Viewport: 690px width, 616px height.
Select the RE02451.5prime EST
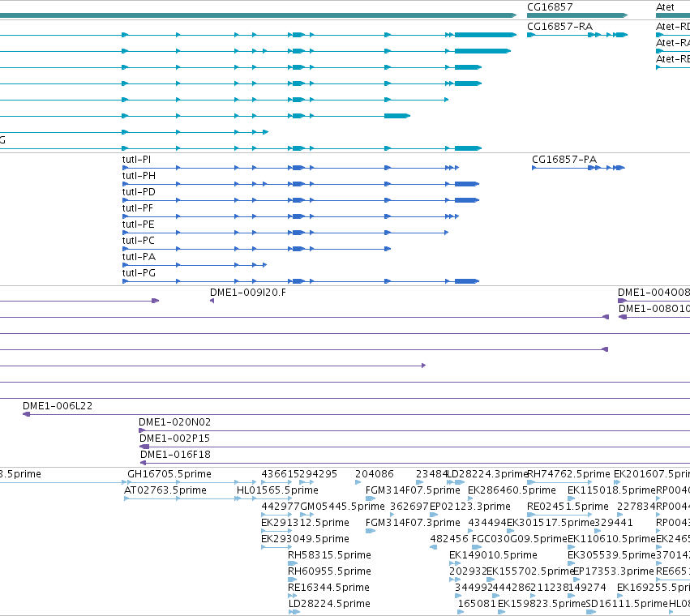[x=559, y=515]
